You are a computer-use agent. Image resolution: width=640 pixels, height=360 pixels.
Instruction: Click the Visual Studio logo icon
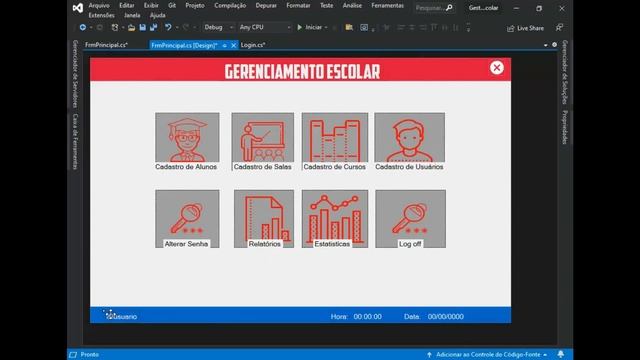pyautogui.click(x=78, y=7)
